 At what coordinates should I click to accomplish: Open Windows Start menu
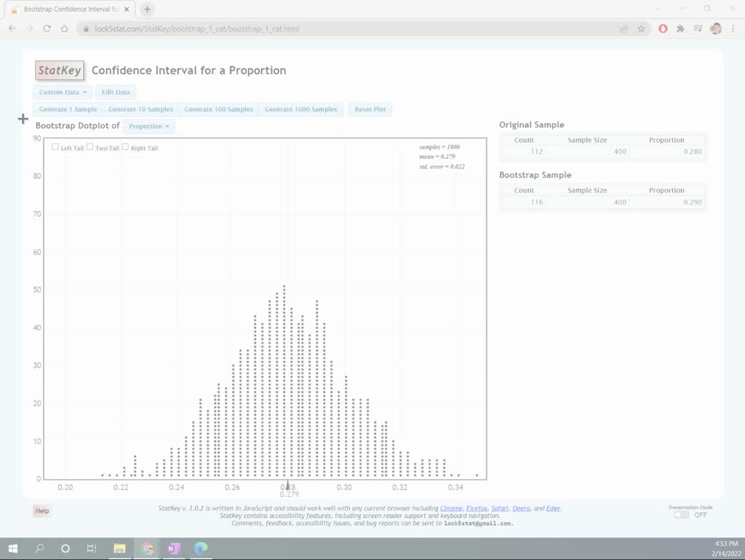13,548
